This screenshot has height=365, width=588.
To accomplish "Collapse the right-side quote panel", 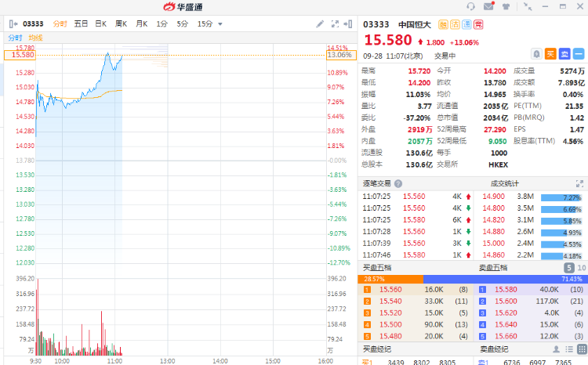I will pos(349,23).
